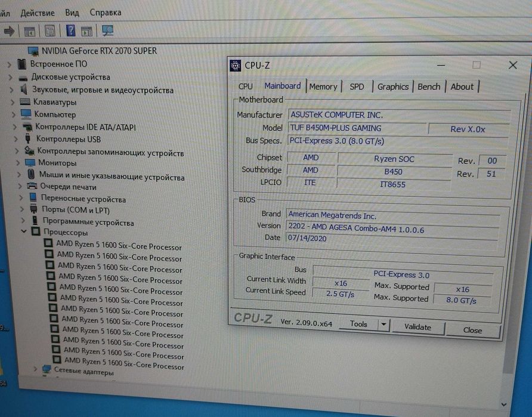Switch to the Memory tab in CPU-Z
This screenshot has width=532, height=417.
pyautogui.click(x=323, y=87)
